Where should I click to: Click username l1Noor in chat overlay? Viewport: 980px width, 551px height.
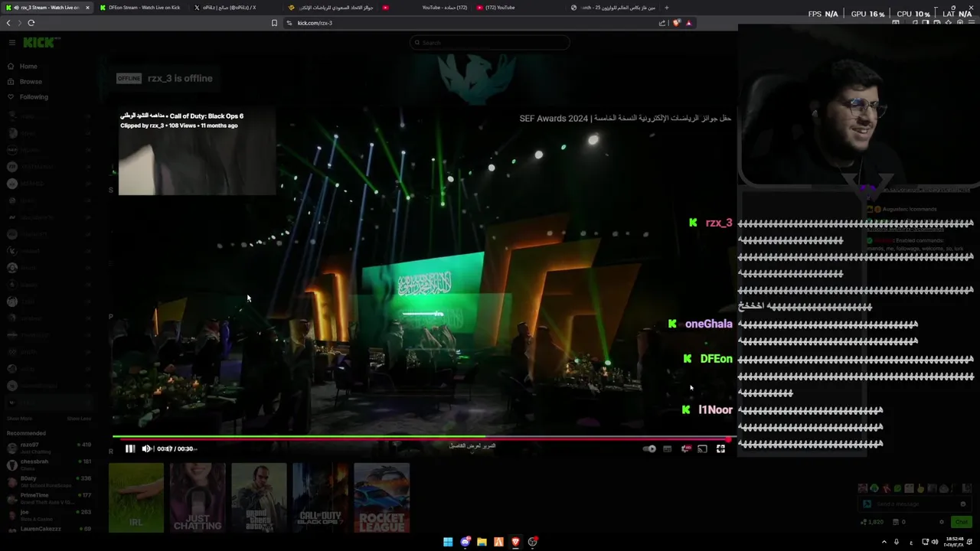pyautogui.click(x=715, y=410)
